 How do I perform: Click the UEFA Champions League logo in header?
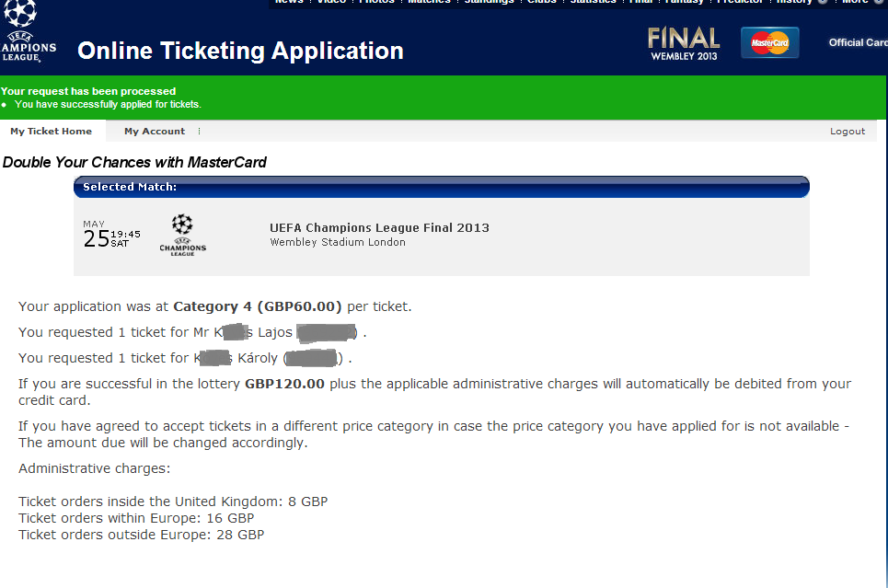coord(28,32)
